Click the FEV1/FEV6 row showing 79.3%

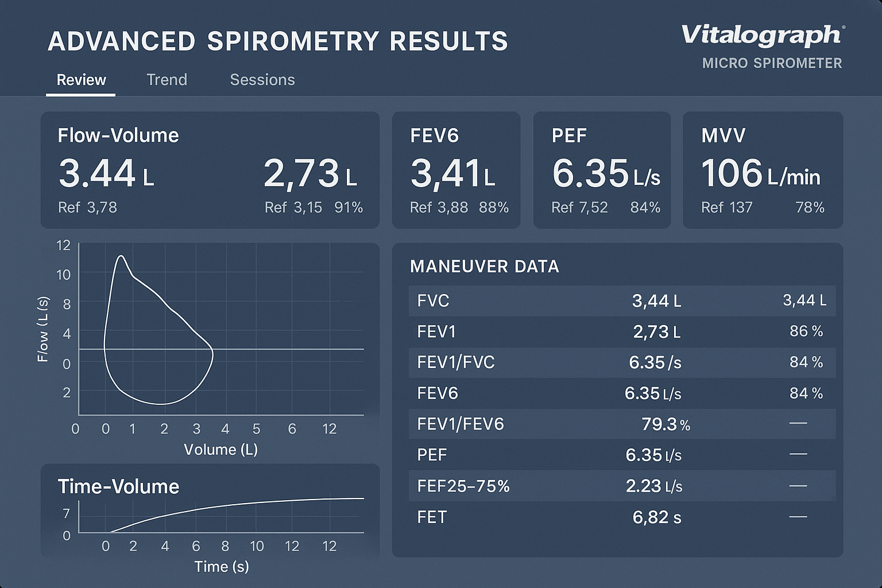click(622, 424)
